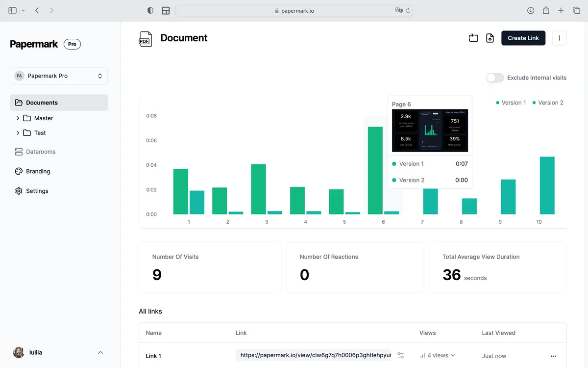Click the Pro plan badge
Image resolution: width=588 pixels, height=368 pixels.
(72, 44)
